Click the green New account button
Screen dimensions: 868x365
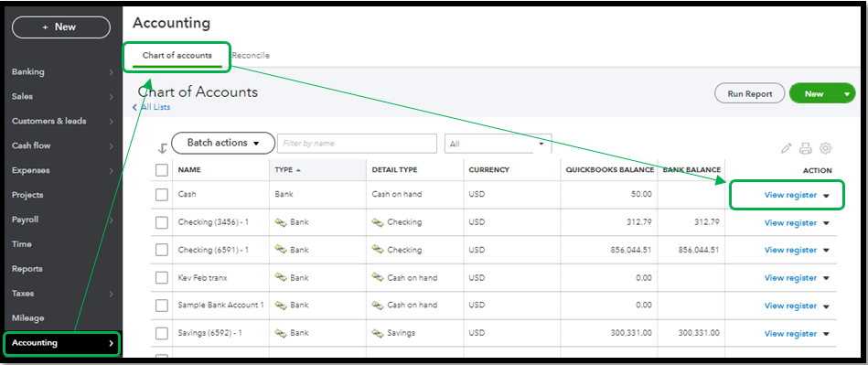814,94
